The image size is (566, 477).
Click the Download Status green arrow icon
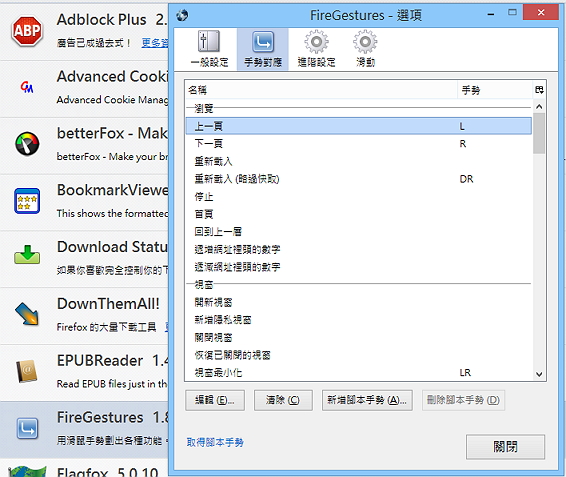[x=27, y=255]
